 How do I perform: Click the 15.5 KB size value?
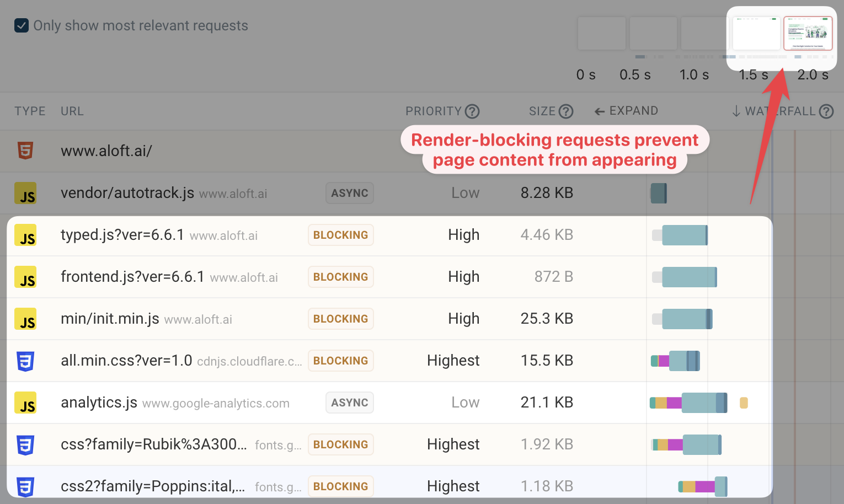[547, 361]
